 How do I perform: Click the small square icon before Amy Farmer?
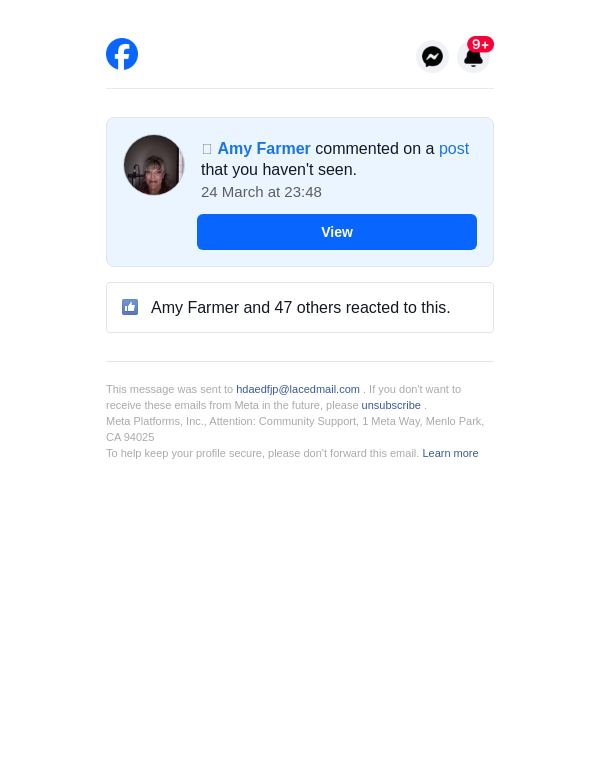pos(207,149)
